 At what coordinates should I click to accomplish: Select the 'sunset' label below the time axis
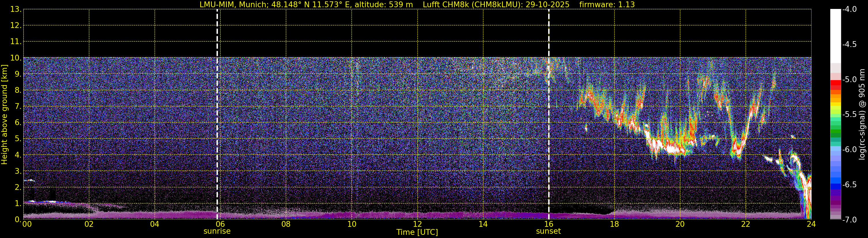click(x=548, y=231)
